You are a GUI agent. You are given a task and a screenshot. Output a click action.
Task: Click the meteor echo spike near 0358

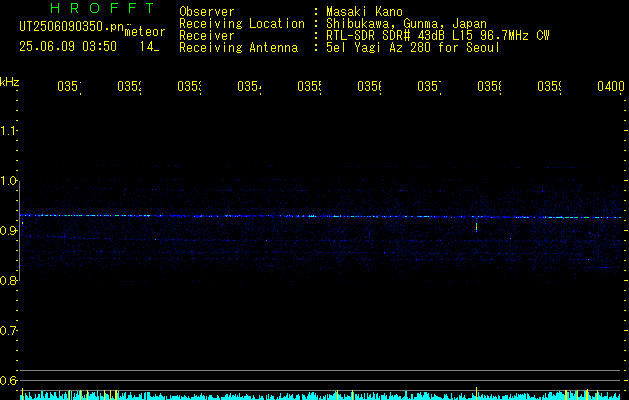pyautogui.click(x=476, y=225)
